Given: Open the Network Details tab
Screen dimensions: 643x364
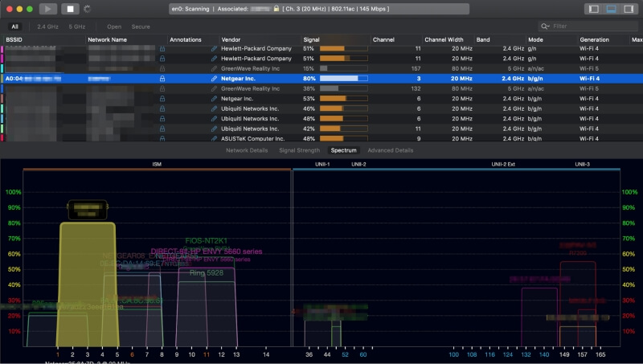Looking at the screenshot, I should [247, 150].
